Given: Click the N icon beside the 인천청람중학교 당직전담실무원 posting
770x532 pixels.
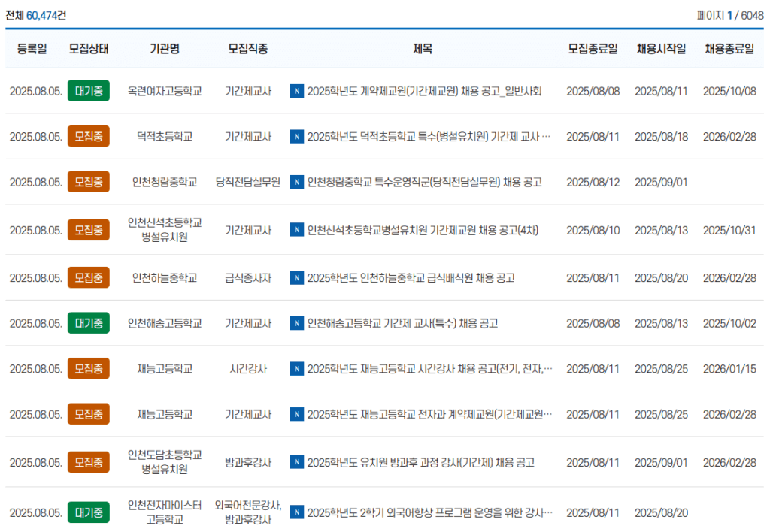Looking at the screenshot, I should click(296, 181).
